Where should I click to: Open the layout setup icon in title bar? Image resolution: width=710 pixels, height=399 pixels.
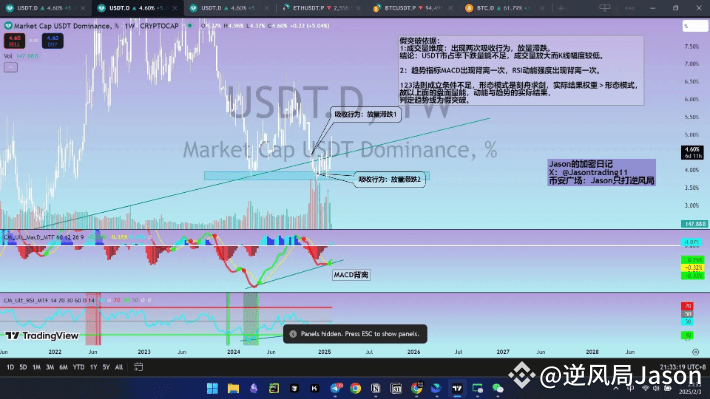604,8
